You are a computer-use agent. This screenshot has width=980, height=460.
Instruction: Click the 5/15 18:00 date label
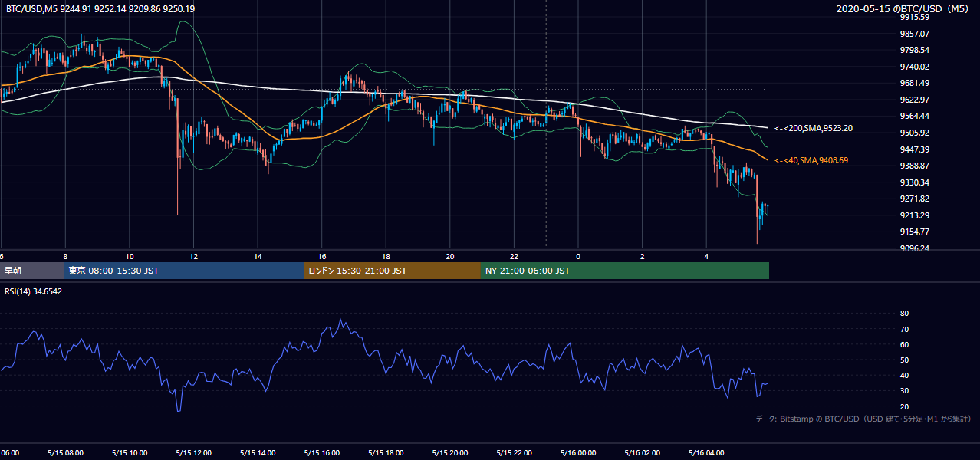pos(386,453)
